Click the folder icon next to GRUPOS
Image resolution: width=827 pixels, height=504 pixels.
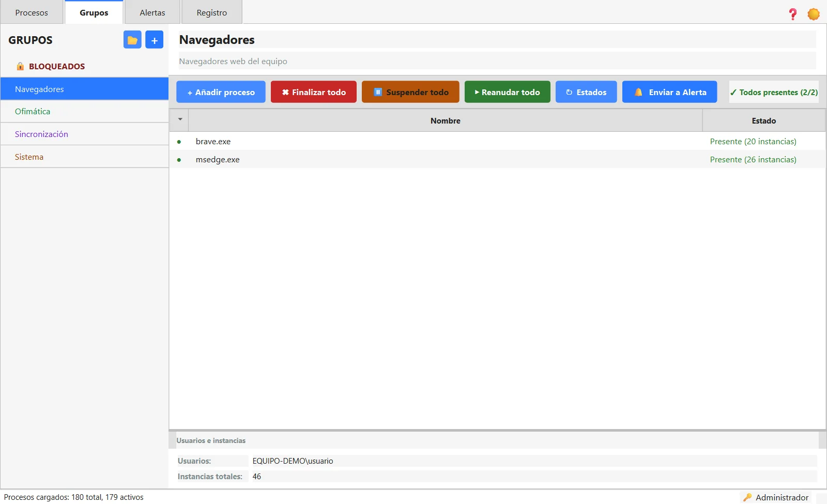132,40
